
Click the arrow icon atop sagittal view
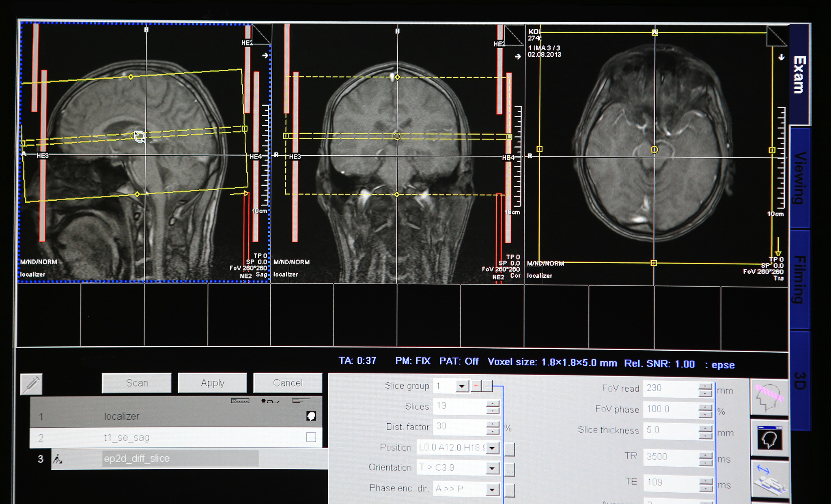point(265,56)
